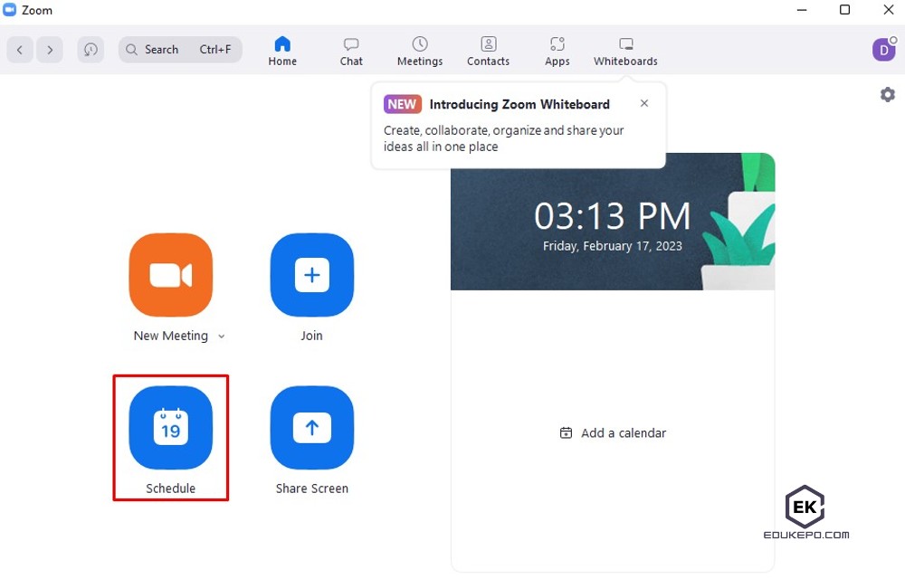Click the Join meeting icon

pos(311,275)
